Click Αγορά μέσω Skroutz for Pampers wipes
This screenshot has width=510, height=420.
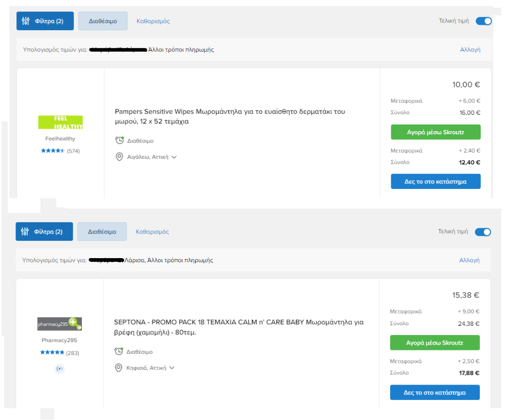pyautogui.click(x=436, y=132)
